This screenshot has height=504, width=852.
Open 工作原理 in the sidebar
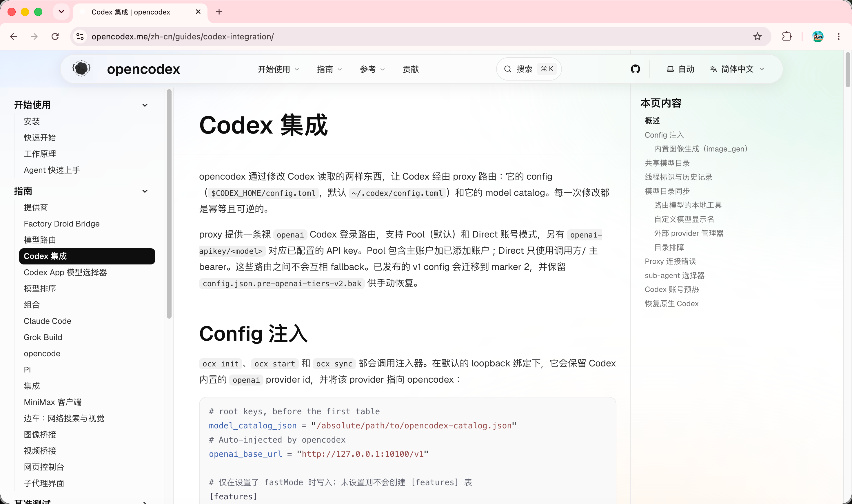[x=40, y=154]
